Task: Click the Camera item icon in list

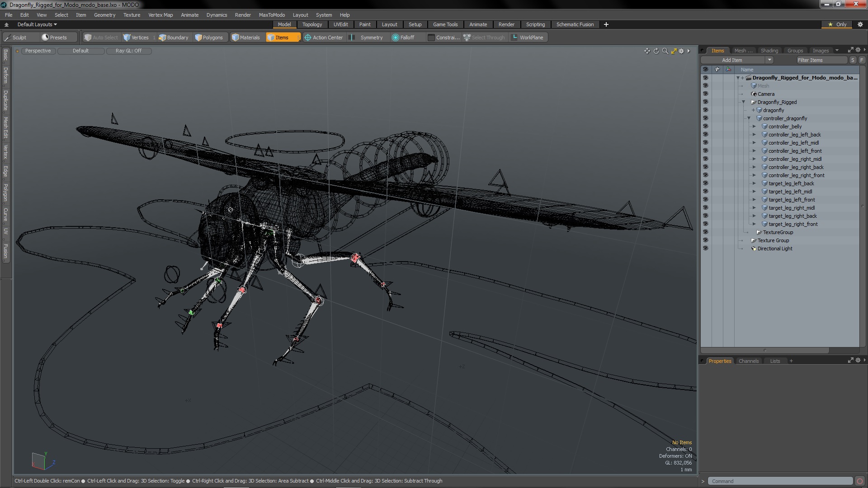Action: point(754,94)
